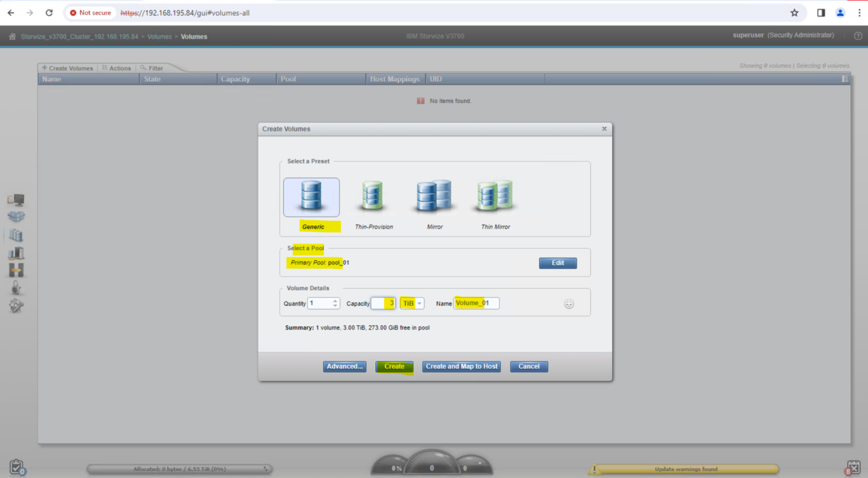868x478 pixels.
Task: Open the Pools section in the sidebar
Action: [x=16, y=217]
